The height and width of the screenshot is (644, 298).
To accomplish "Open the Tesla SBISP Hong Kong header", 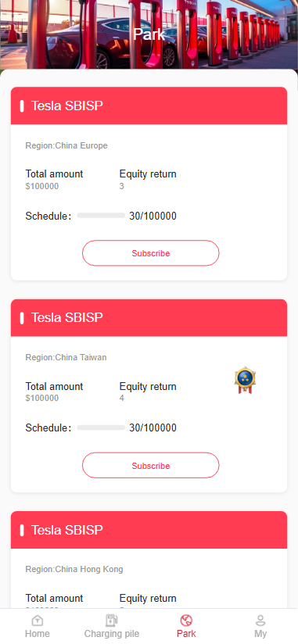I will pos(149,530).
